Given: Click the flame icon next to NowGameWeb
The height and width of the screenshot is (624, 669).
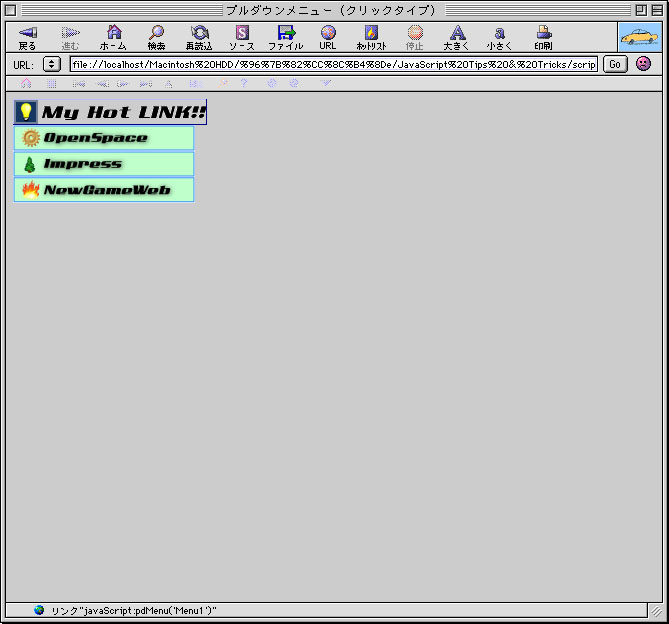Looking at the screenshot, I should [x=31, y=190].
